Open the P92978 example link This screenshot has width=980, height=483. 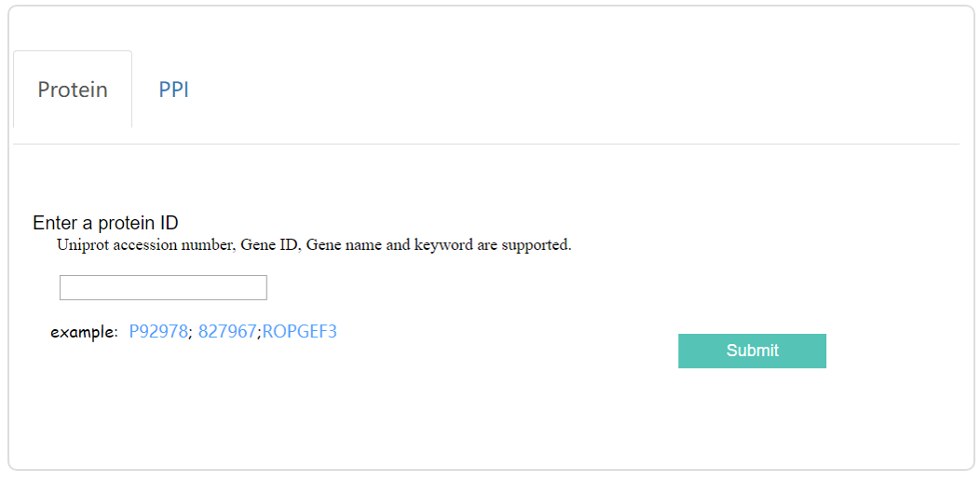[x=158, y=331]
